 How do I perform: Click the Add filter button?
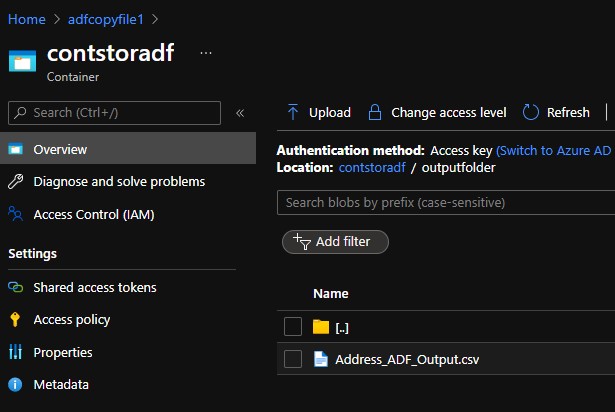335,242
